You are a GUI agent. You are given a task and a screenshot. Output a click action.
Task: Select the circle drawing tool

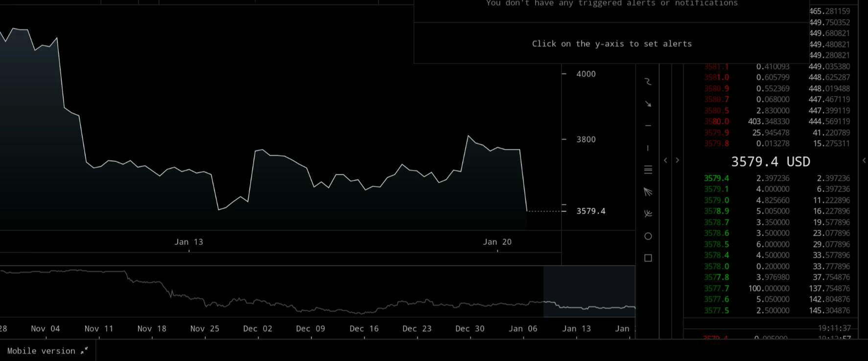tap(648, 236)
